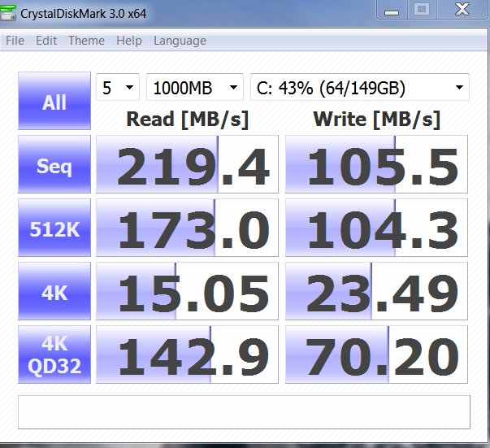Start the 4K random test
Image resolution: width=490 pixels, height=448 pixels.
54,291
